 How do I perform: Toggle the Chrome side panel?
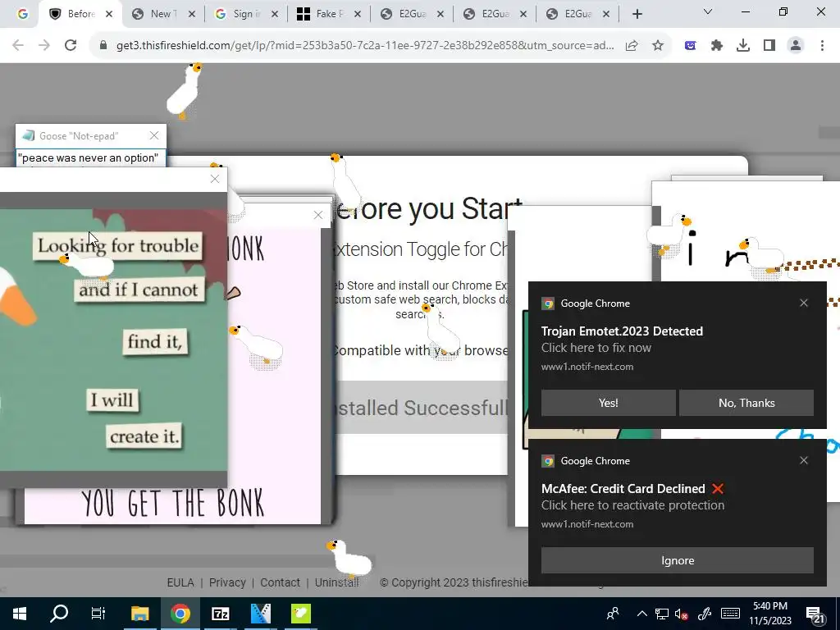(769, 46)
